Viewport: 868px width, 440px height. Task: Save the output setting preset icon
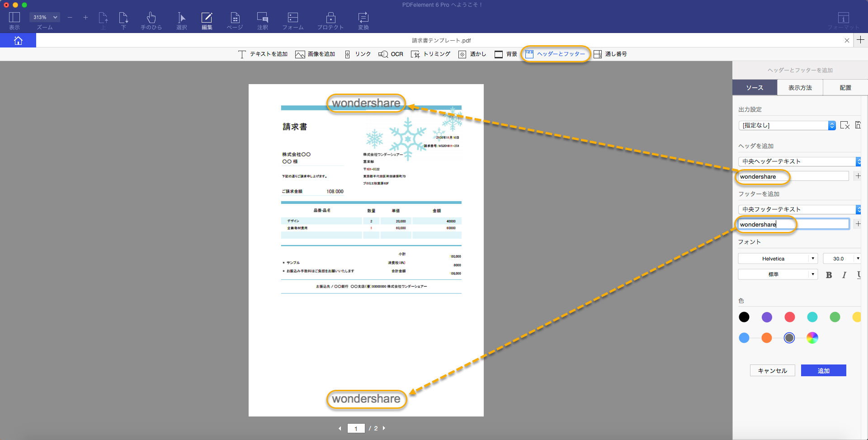coord(858,125)
